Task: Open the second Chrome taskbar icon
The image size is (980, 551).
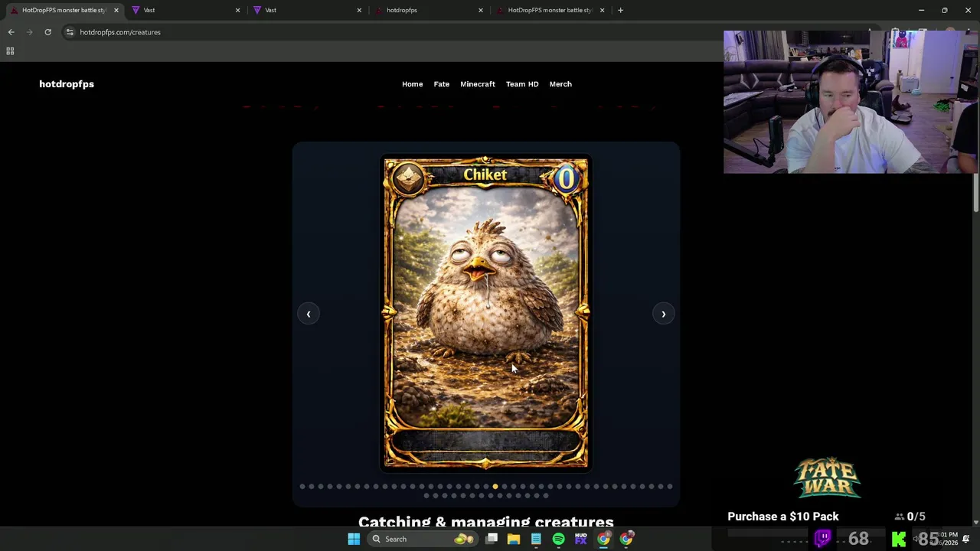Action: click(626, 539)
